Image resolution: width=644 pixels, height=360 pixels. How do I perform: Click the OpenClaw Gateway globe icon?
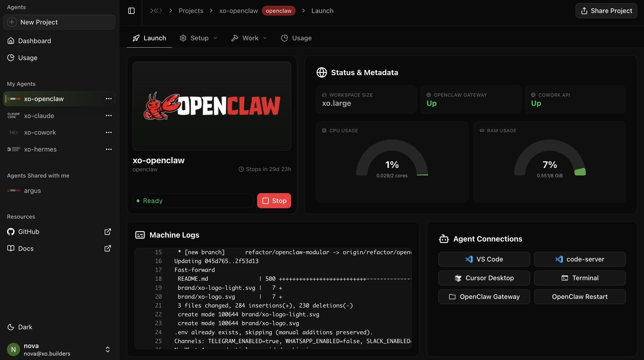(429, 95)
